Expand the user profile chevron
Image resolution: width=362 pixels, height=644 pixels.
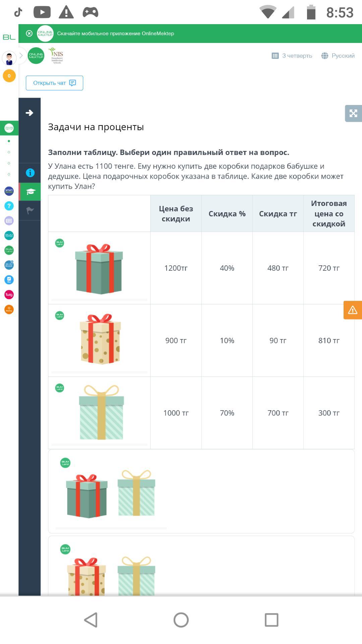pos(21,56)
